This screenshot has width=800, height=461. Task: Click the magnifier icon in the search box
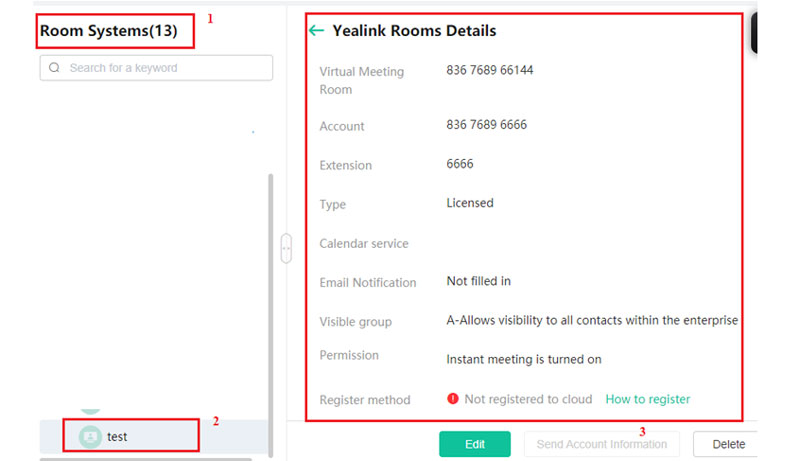tap(54, 68)
